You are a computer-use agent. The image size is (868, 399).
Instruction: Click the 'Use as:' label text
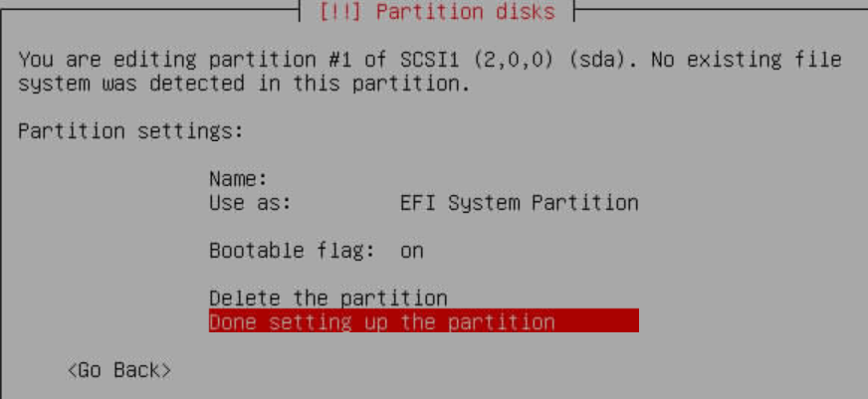click(250, 203)
